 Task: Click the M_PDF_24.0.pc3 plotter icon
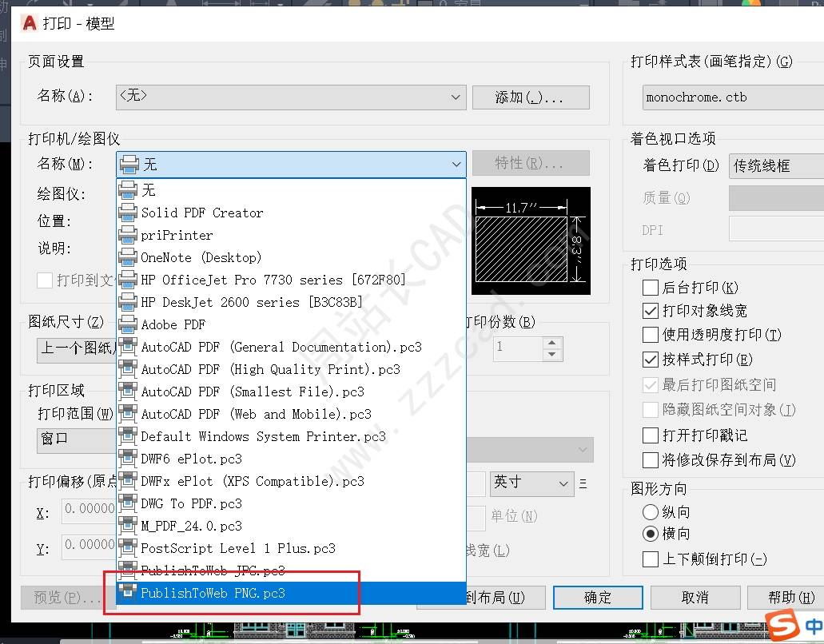(128, 526)
